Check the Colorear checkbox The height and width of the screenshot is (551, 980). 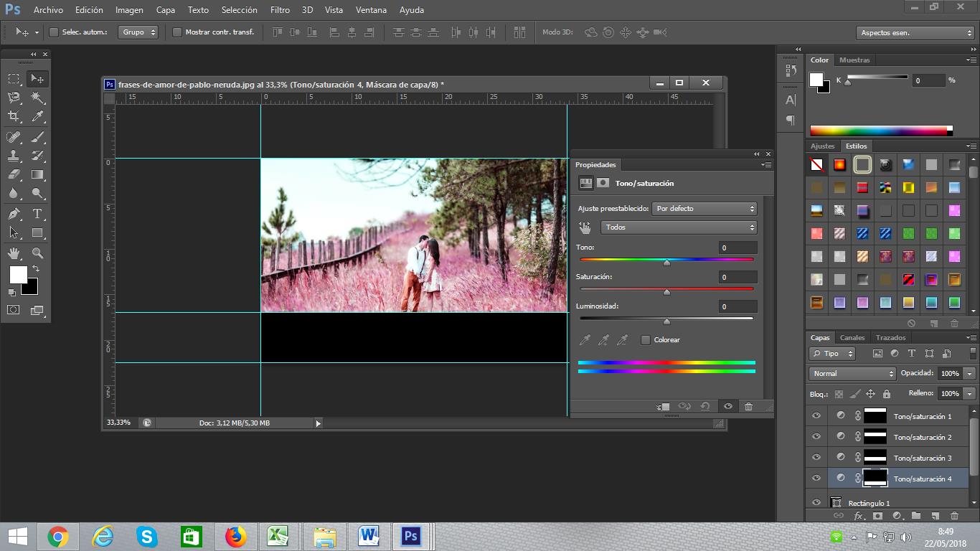[x=646, y=340]
